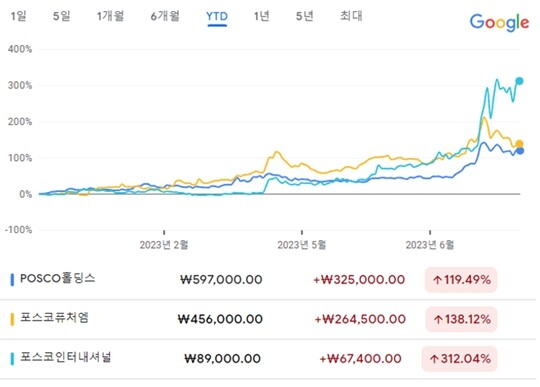The width and height of the screenshot is (540, 387).
Task: Click the 119.49% change badge
Action: 461,280
